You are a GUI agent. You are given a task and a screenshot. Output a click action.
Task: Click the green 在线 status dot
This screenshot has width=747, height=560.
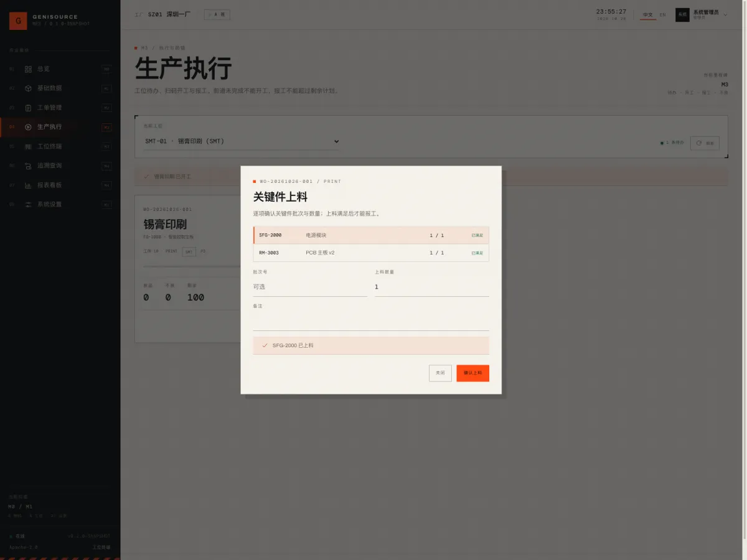11,536
